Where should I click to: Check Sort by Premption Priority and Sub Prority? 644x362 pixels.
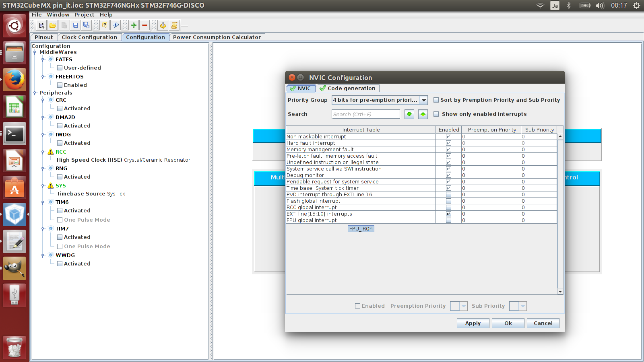pos(436,100)
